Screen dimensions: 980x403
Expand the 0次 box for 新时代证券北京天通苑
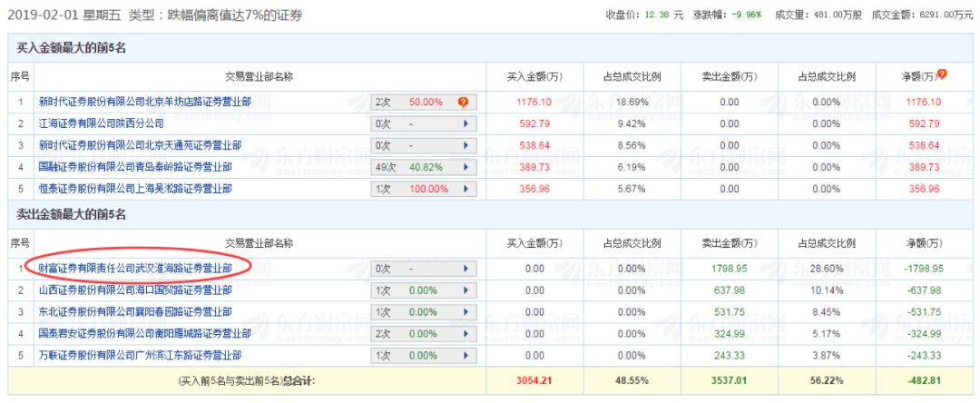tap(424, 145)
